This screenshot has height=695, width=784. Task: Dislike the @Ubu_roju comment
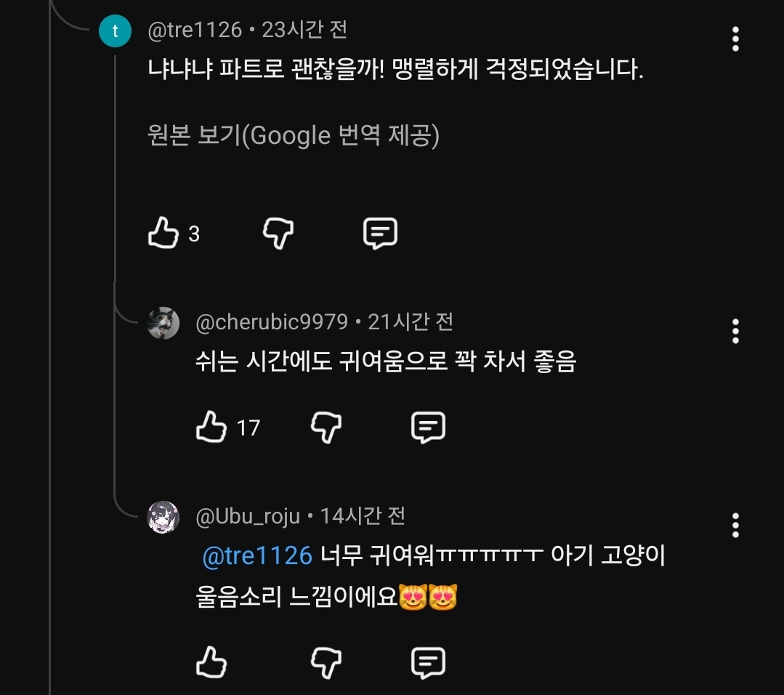click(326, 662)
